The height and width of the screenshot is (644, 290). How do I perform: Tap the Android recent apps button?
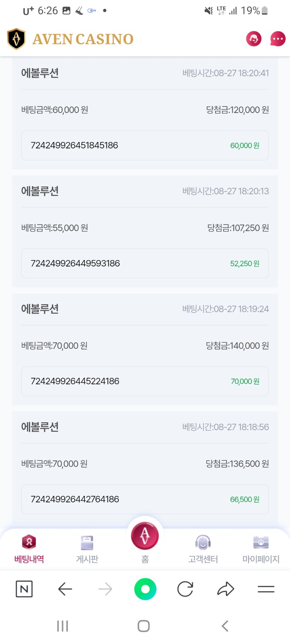coord(63,626)
